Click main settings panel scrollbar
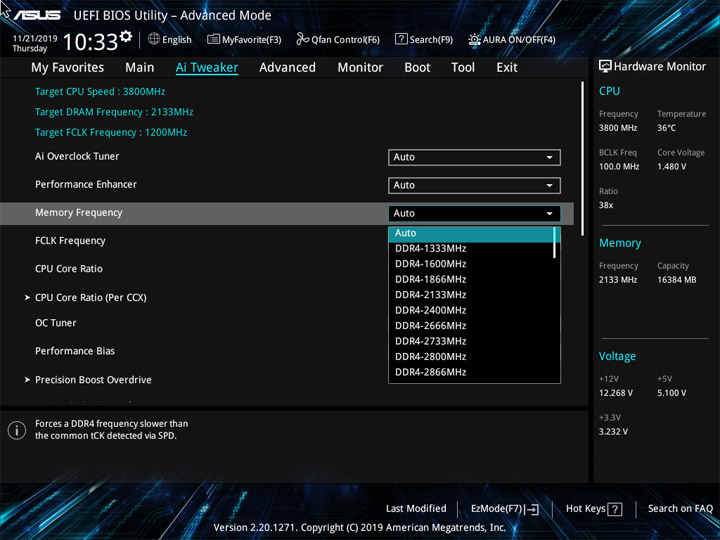 (583, 159)
